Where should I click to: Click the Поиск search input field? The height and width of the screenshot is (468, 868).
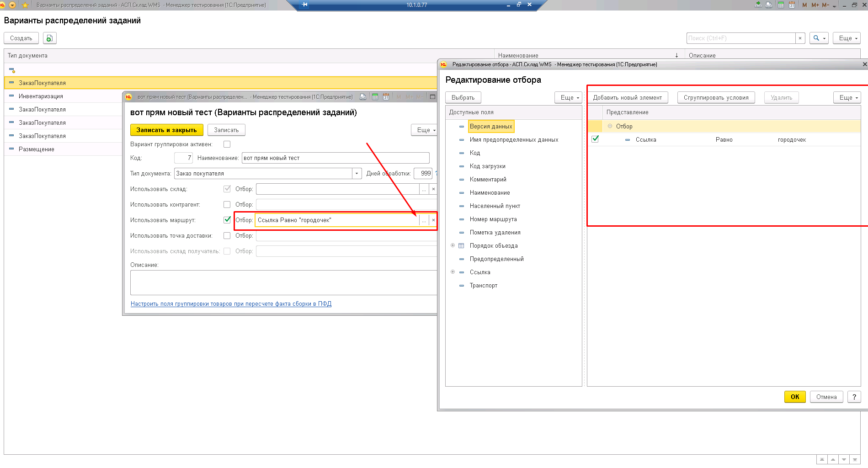[x=741, y=38]
